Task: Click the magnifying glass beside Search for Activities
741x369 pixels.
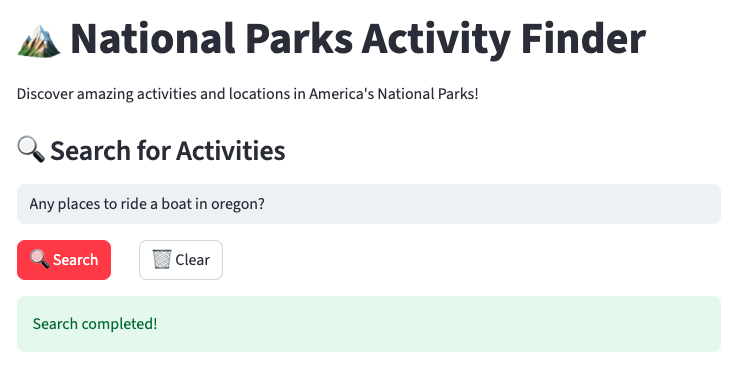Action: pos(31,150)
